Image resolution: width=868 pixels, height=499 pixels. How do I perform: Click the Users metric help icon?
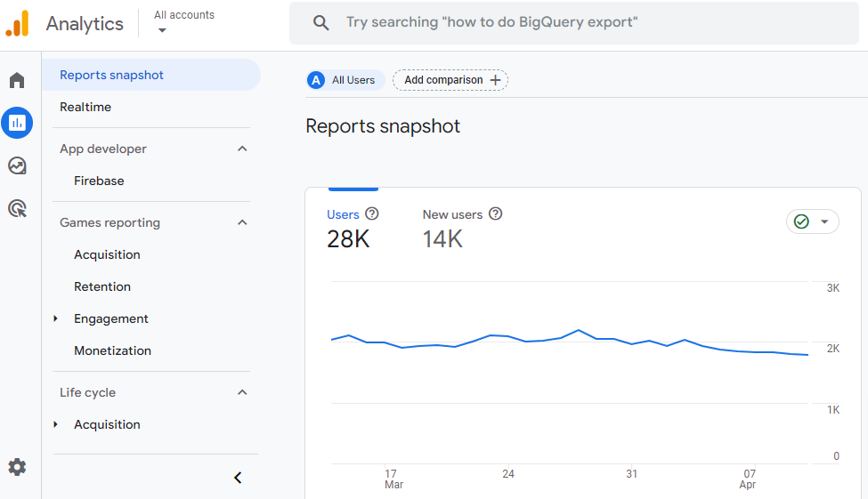[372, 214]
